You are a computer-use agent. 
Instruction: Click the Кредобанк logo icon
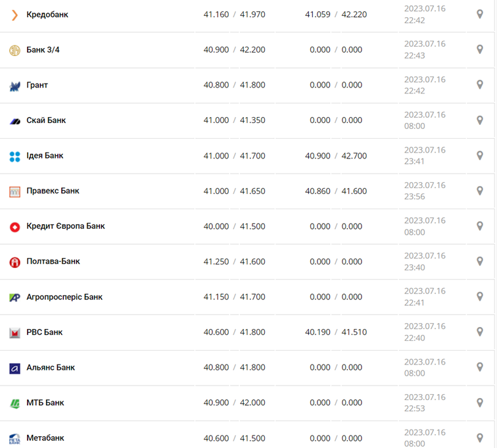click(x=14, y=14)
